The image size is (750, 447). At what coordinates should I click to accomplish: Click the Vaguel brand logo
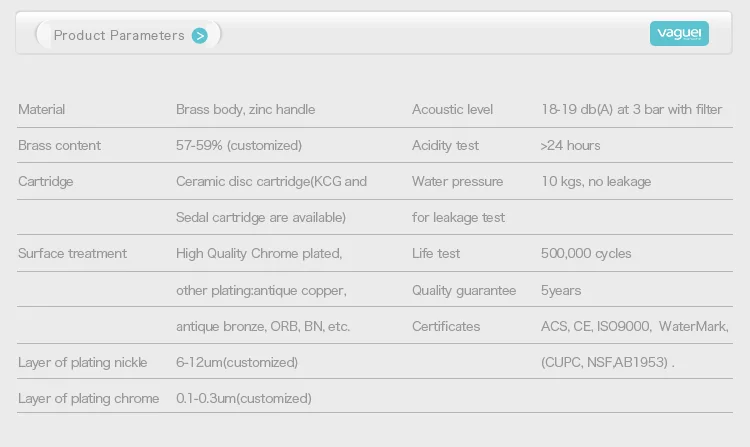[679, 34]
